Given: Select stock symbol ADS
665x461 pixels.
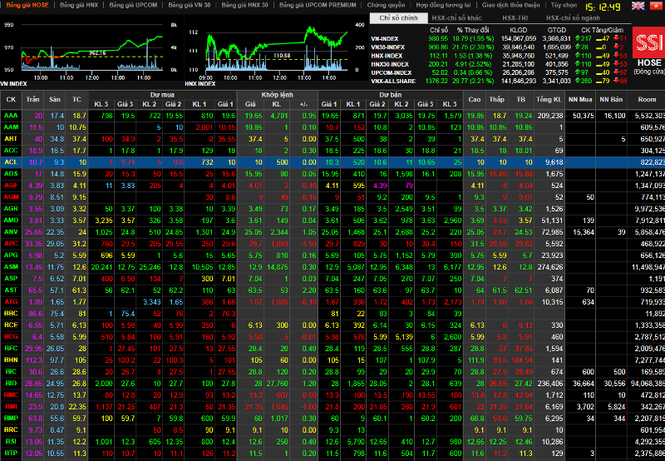Looking at the screenshot, I should [x=11, y=173].
